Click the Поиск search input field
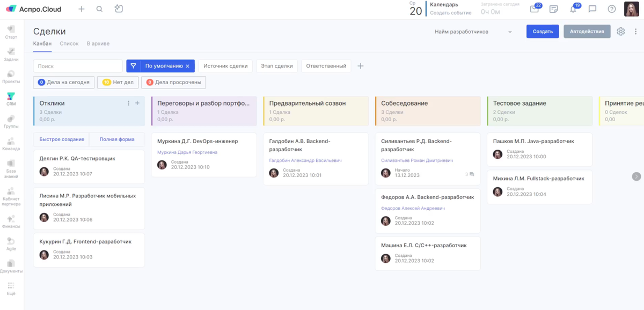The image size is (644, 310). [x=77, y=65]
